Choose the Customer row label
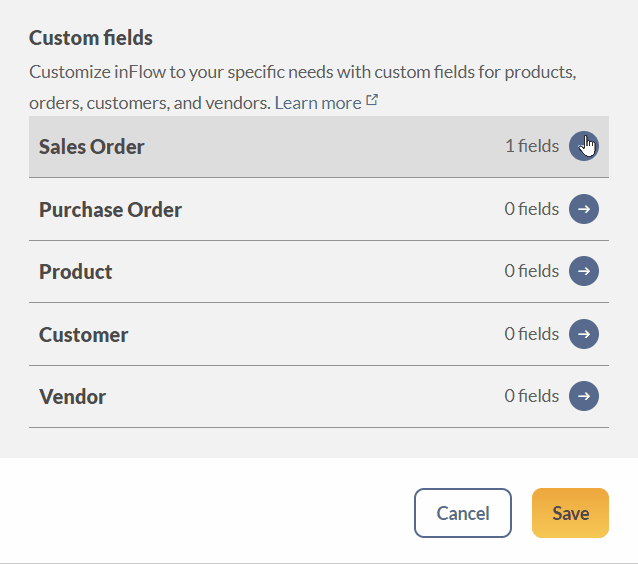The image size is (638, 564). [x=83, y=334]
